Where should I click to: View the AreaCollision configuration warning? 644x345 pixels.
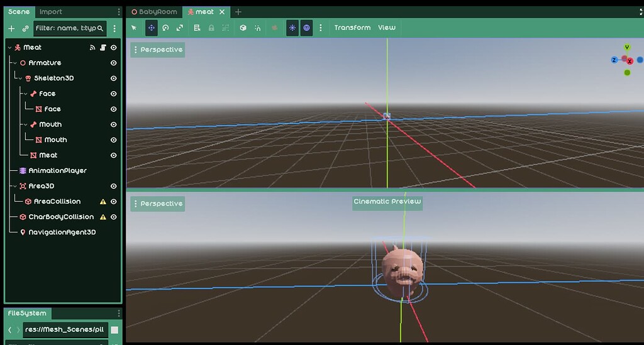coord(103,202)
